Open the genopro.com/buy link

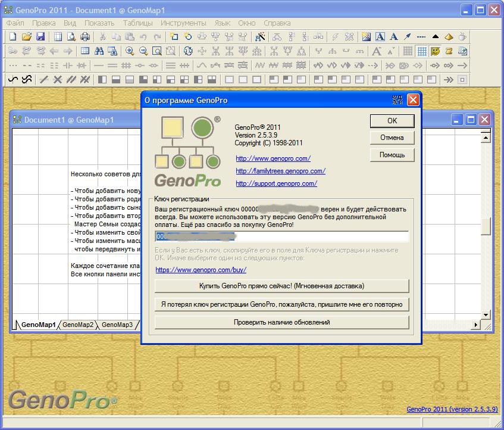coord(201,270)
